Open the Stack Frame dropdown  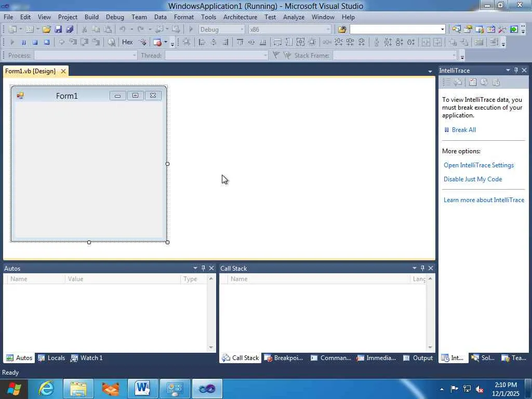(454, 55)
